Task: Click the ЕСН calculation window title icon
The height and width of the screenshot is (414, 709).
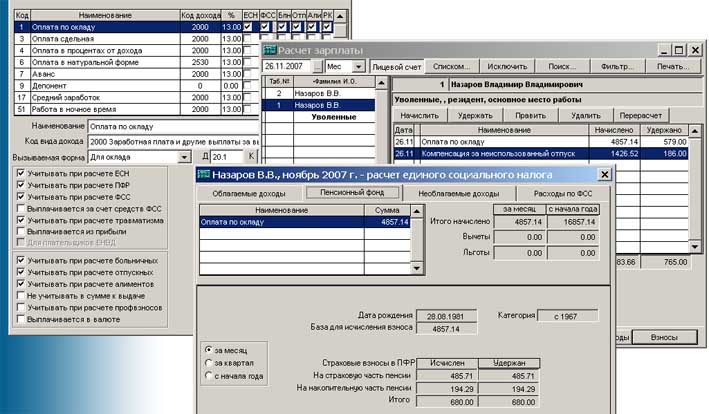Action: click(205, 173)
